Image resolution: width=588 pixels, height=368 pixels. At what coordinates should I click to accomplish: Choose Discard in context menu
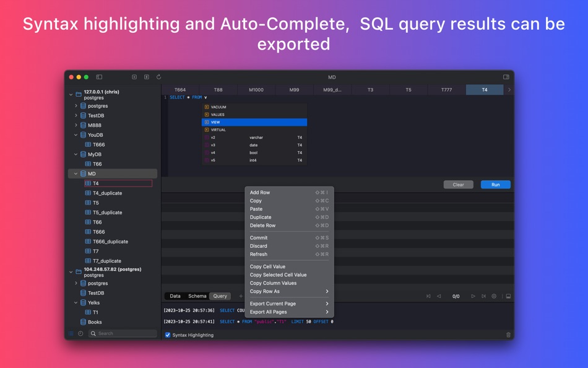point(289,246)
